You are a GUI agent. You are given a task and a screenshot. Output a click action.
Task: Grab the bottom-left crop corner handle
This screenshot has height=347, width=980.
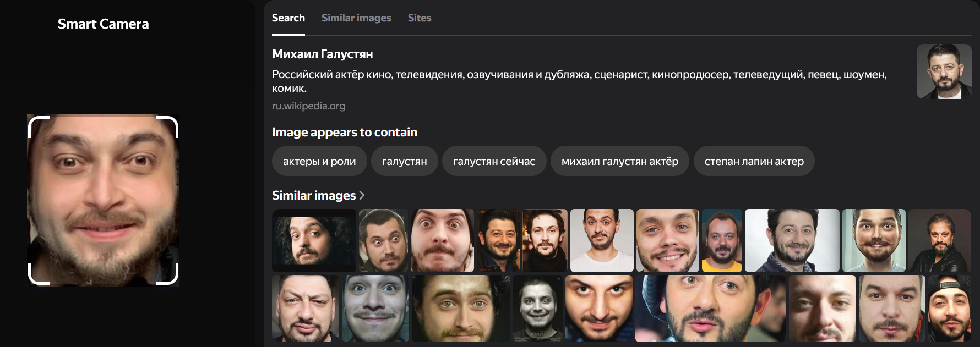39,274
